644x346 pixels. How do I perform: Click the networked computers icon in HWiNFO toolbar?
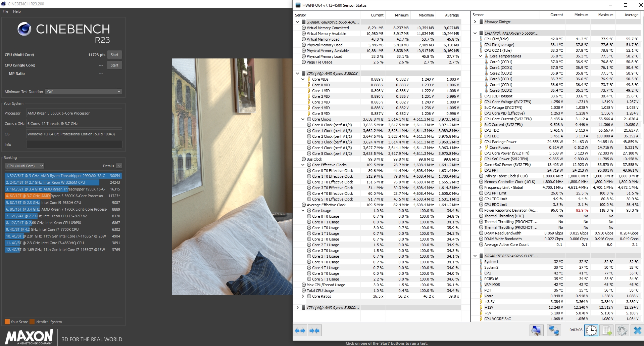pos(554,331)
